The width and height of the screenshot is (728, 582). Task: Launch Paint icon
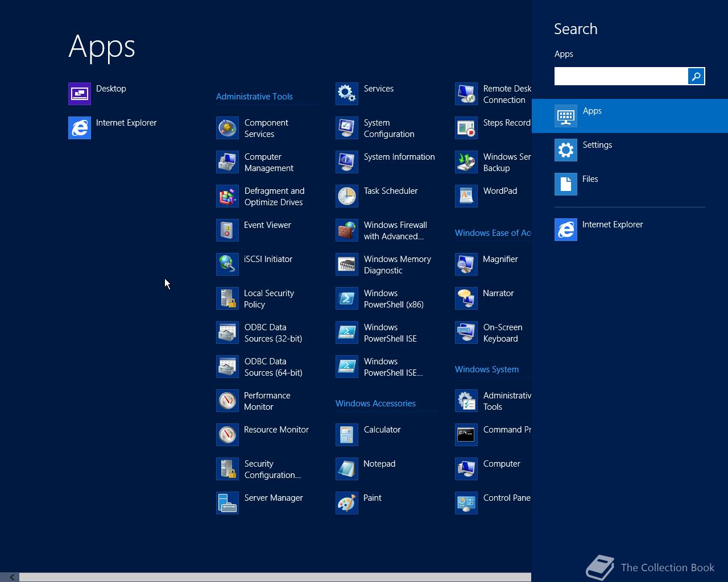click(347, 503)
